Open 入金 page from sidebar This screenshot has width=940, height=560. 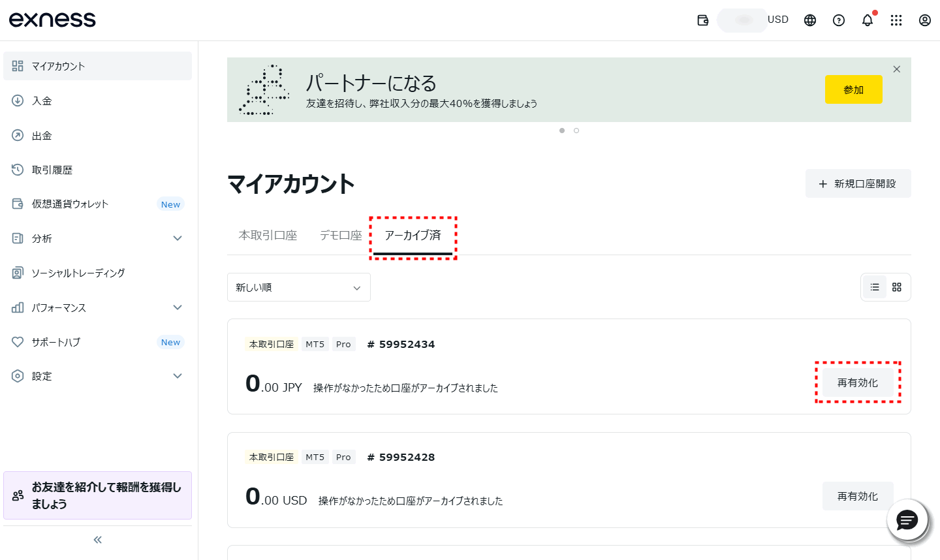pyautogui.click(x=98, y=101)
